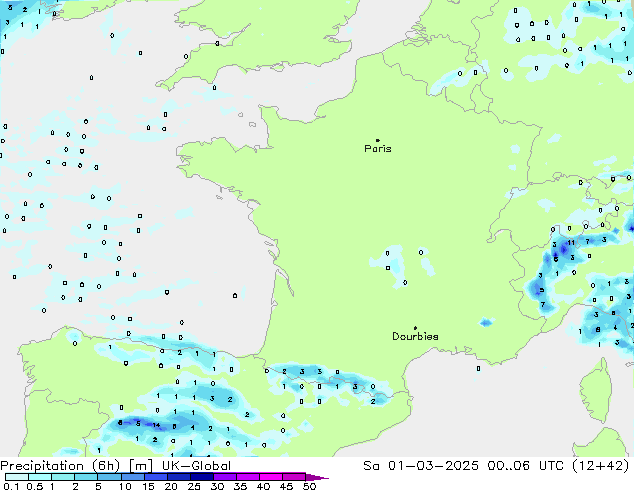Click the "0.1" legend scale label
The width and height of the screenshot is (634, 490).
point(11,486)
